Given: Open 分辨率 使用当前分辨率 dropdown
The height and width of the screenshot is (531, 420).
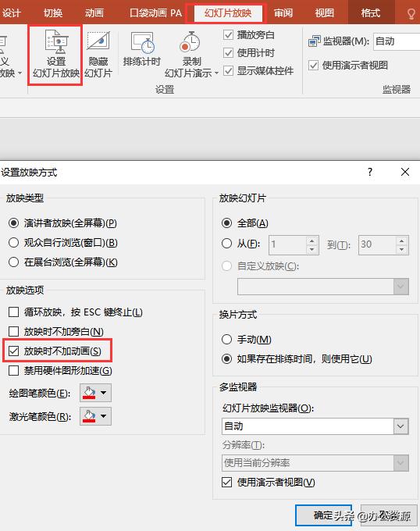Looking at the screenshot, I should pos(315,462).
